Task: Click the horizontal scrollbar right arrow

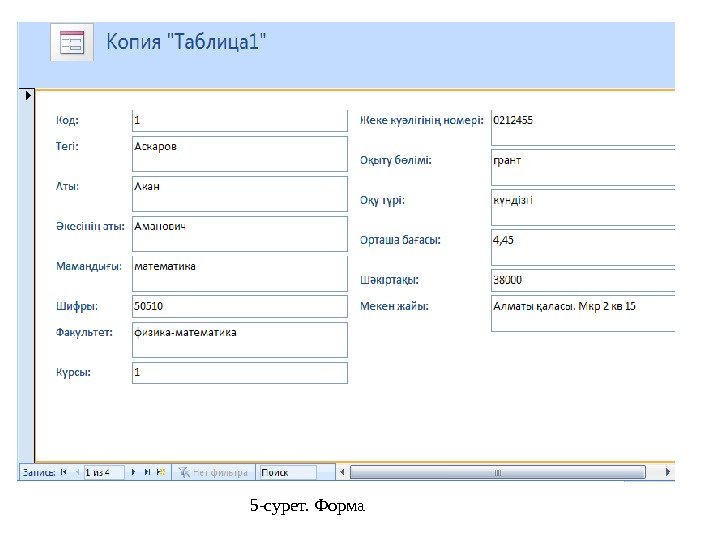Action: coord(668,472)
